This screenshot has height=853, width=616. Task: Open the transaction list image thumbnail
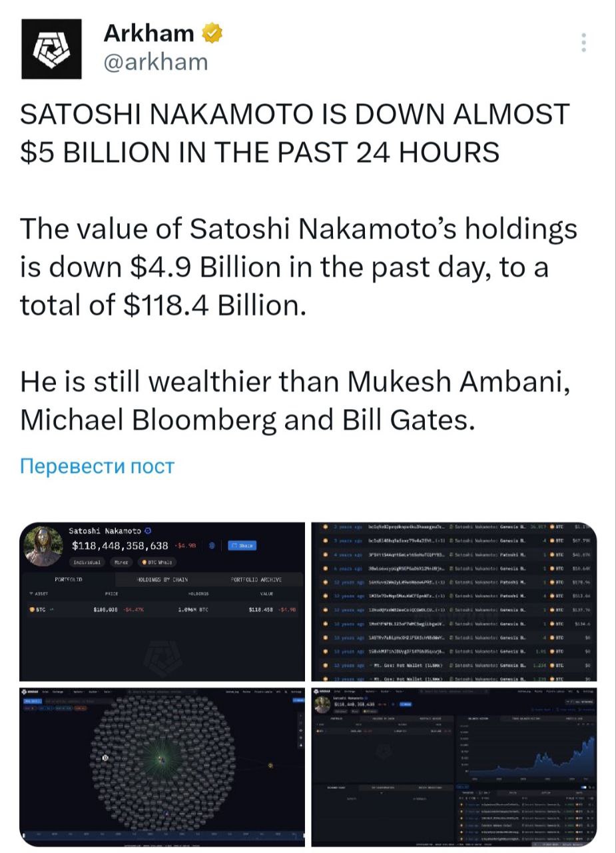pyautogui.click(x=454, y=600)
